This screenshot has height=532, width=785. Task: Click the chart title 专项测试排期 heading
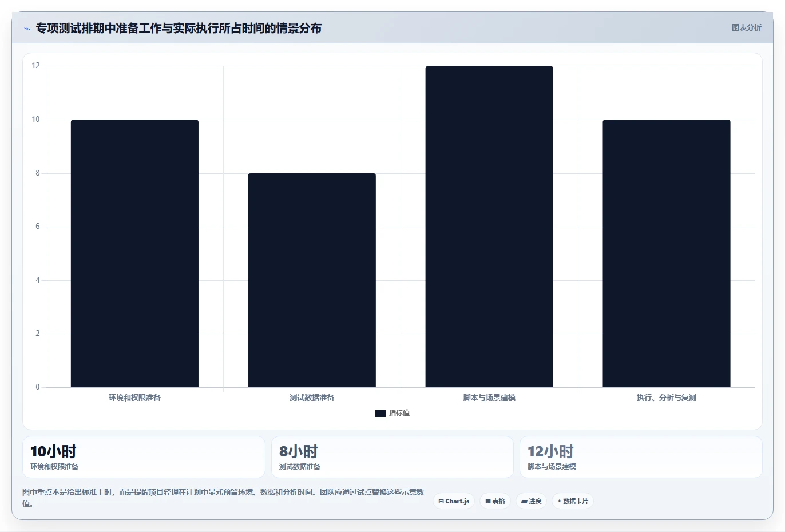coord(179,28)
